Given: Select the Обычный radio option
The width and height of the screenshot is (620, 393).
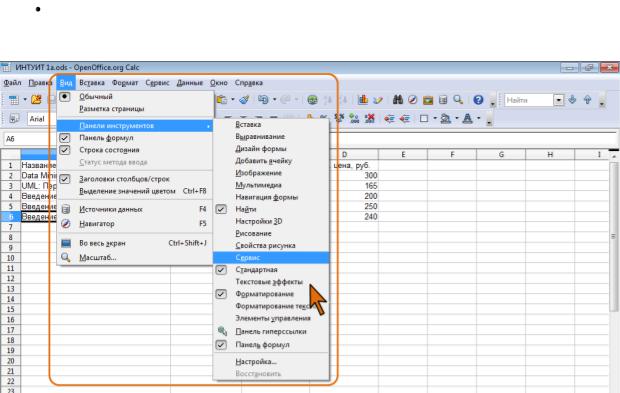Looking at the screenshot, I should 65,96.
